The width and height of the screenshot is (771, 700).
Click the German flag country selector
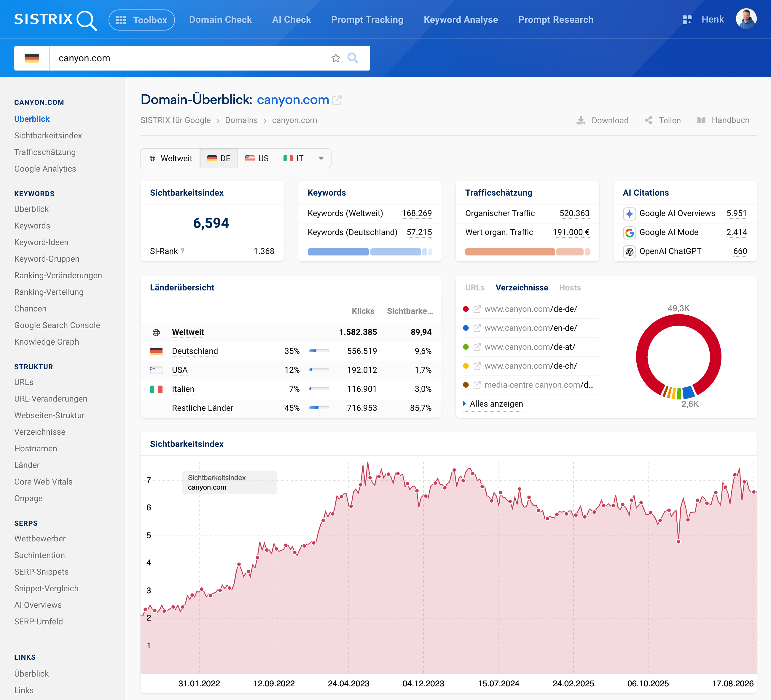click(x=32, y=58)
